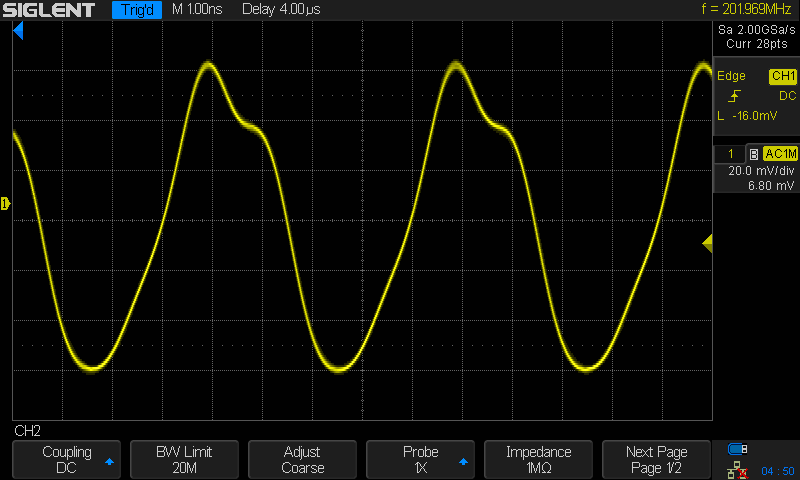Toggle BW Limit 20M softkey

(184, 460)
